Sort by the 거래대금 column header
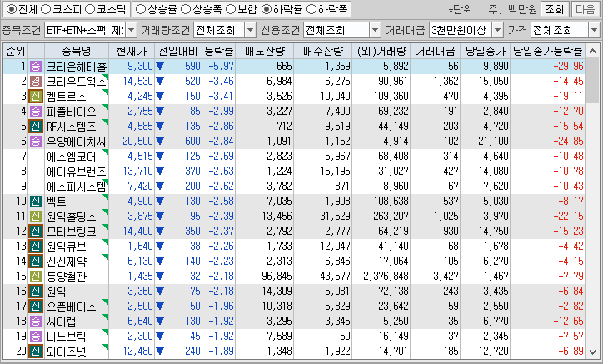This screenshot has height=364, width=603. pyautogui.click(x=436, y=51)
